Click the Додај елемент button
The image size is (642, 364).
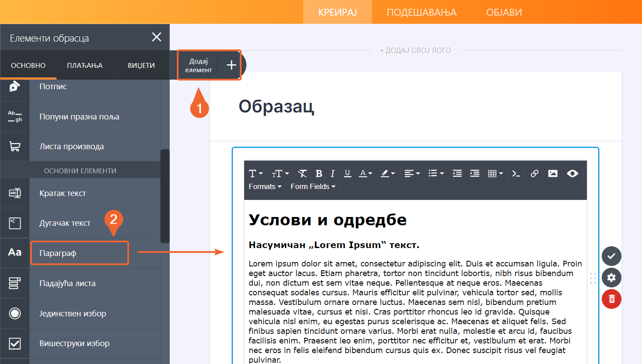pyautogui.click(x=209, y=65)
